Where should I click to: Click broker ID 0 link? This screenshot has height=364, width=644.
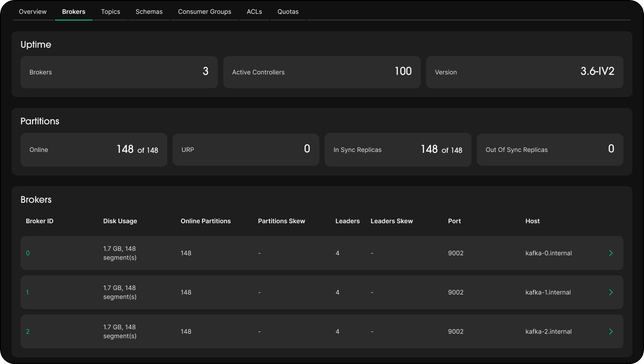(x=28, y=253)
